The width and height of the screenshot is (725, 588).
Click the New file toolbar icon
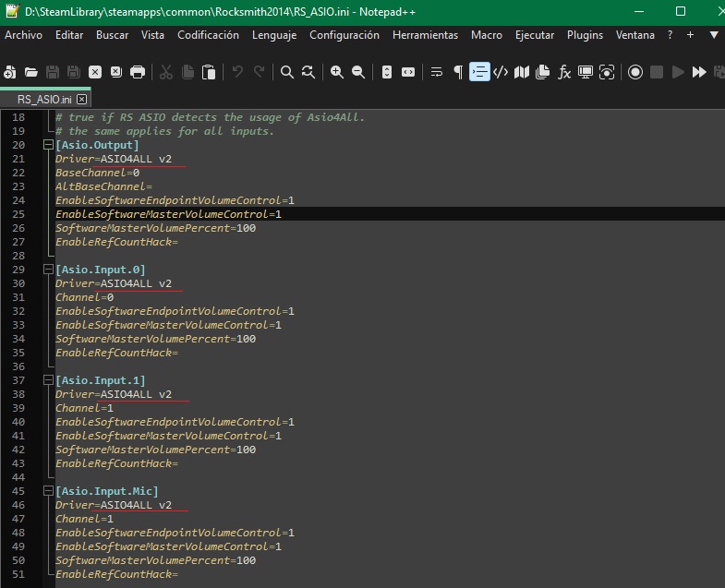(10, 72)
